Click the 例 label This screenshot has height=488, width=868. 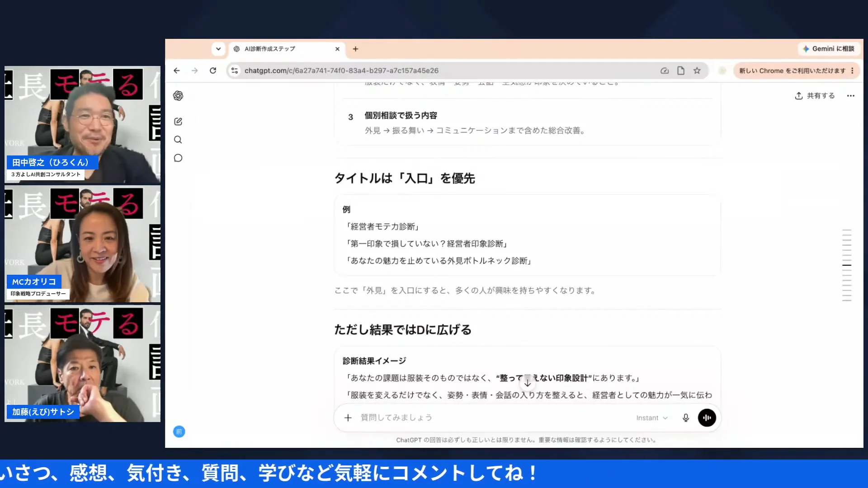click(x=346, y=210)
